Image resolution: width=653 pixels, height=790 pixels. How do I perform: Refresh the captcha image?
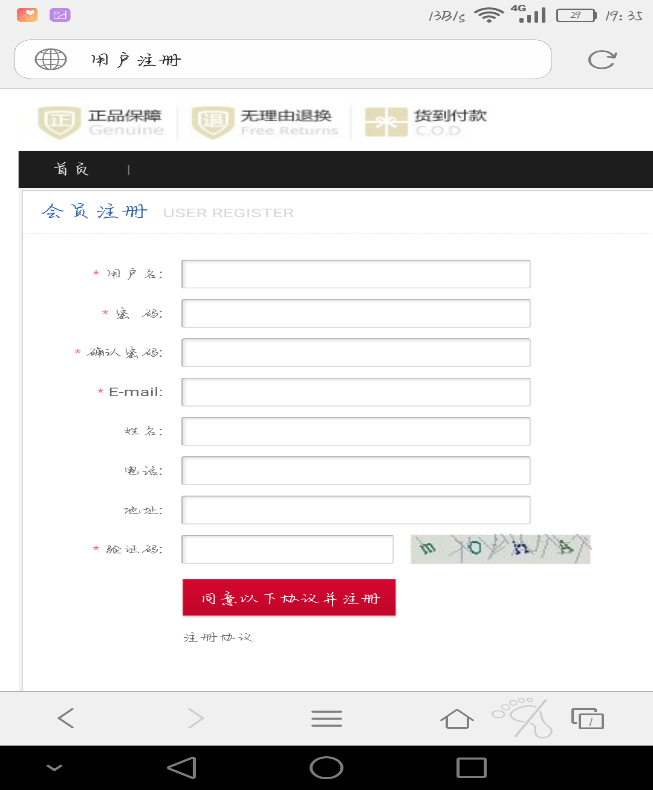tap(500, 549)
